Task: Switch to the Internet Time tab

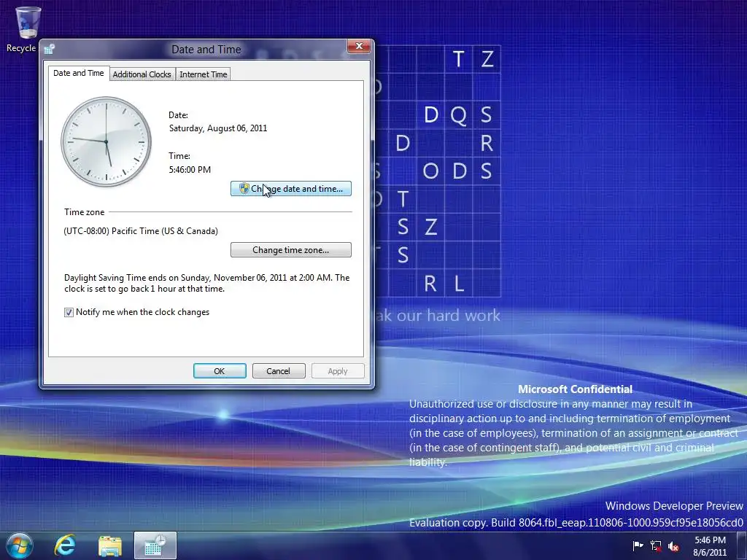Action: [204, 74]
